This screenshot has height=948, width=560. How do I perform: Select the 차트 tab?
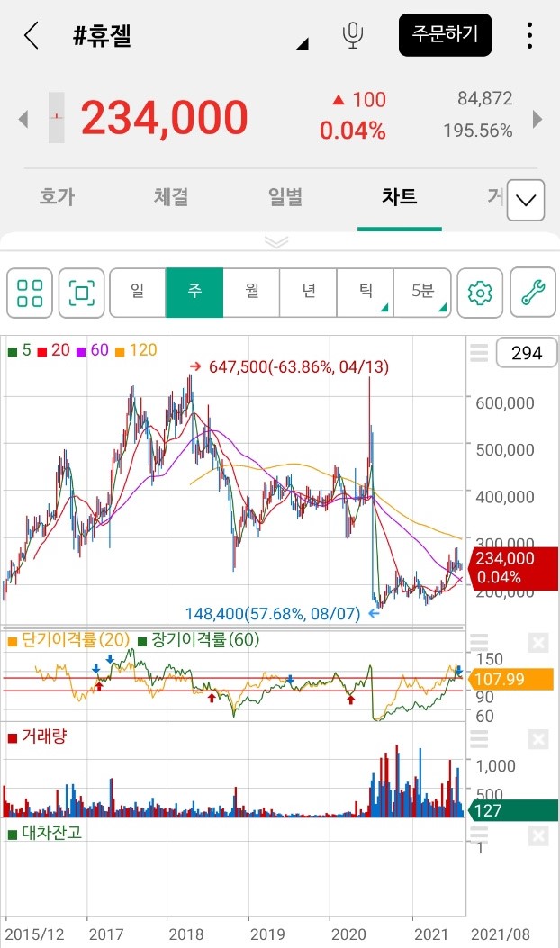(399, 196)
